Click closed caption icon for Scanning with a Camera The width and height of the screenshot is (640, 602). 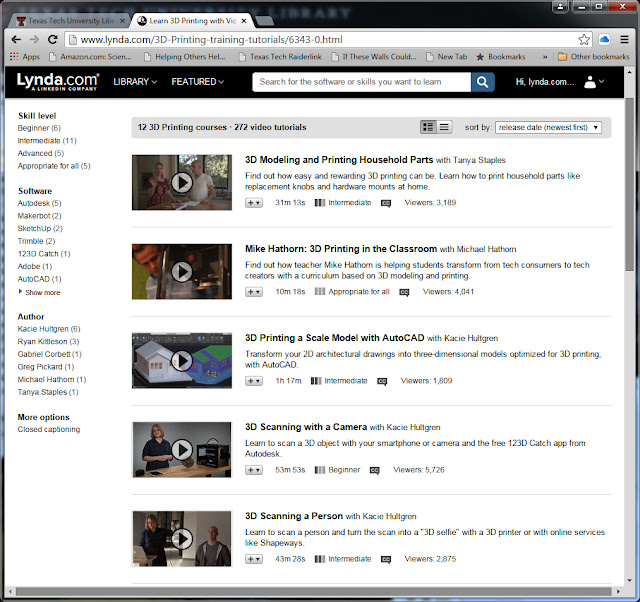pos(375,471)
